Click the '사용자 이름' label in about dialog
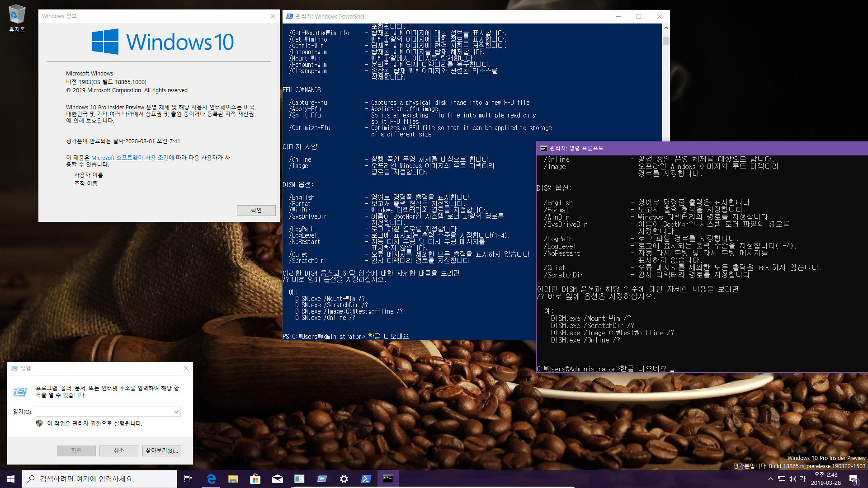This screenshot has width=868, height=488. (x=89, y=175)
